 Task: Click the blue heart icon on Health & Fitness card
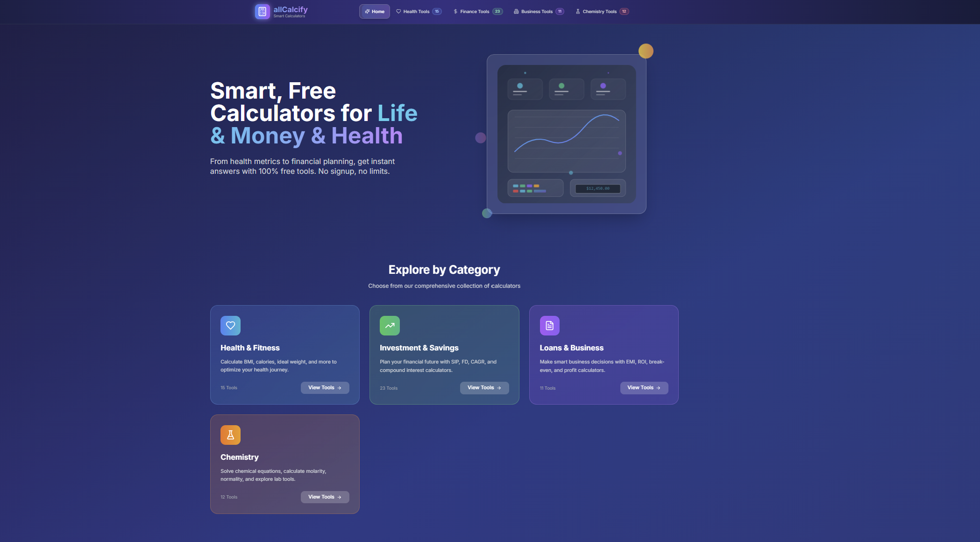230,326
